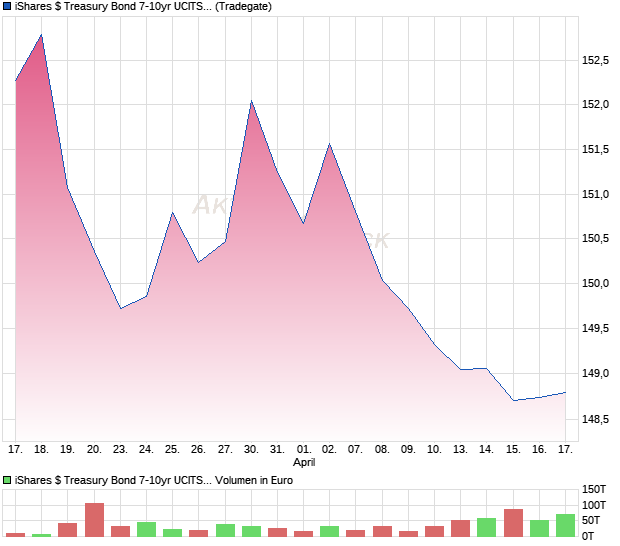620x546 pixels.
Task: Click the 0T volume axis label
Action: tap(588, 536)
